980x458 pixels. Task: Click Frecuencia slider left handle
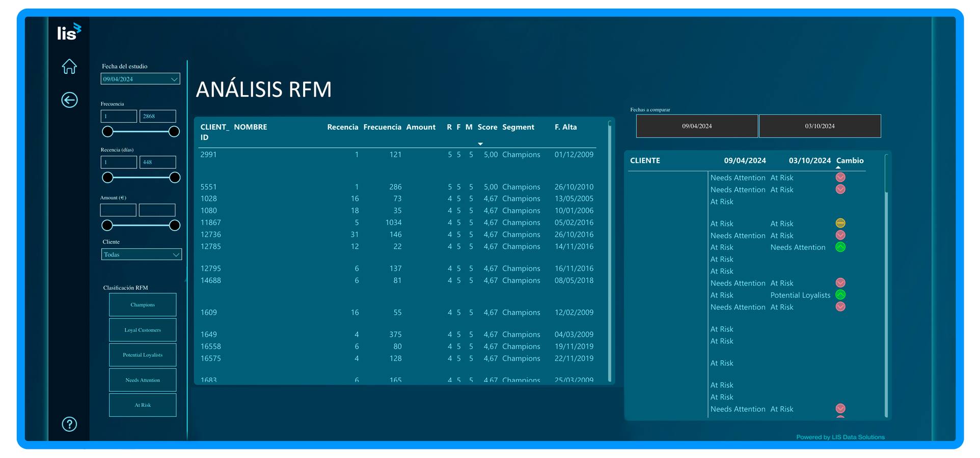[107, 132]
